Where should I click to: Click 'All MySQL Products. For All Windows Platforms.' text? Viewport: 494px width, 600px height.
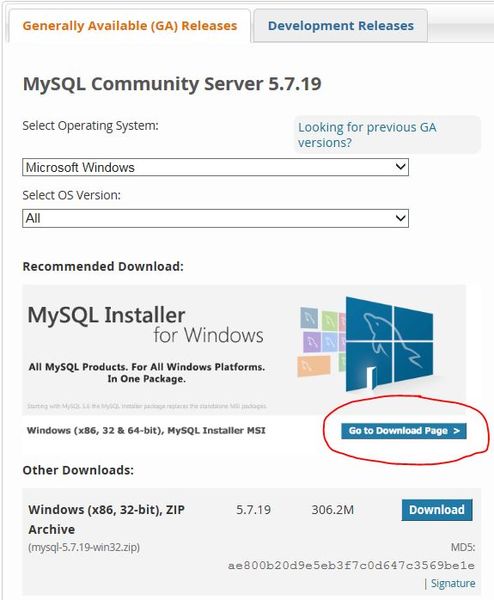pos(147,367)
